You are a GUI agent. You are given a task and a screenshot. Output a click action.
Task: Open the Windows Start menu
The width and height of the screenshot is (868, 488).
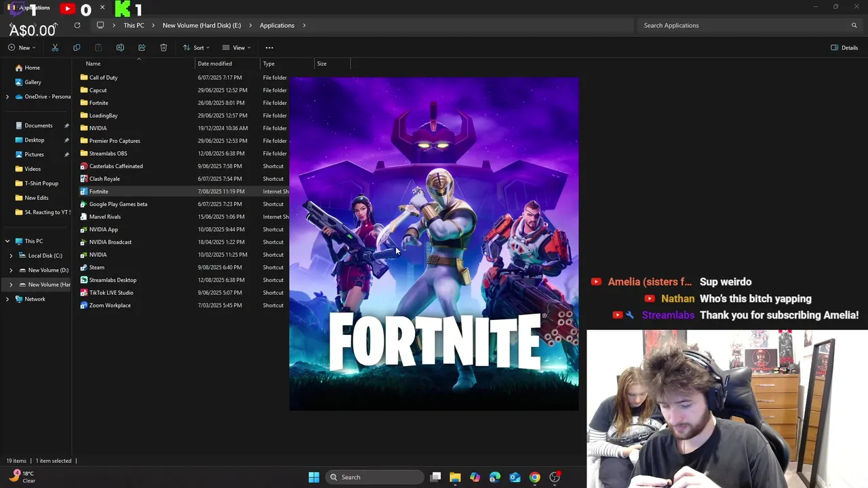314,477
